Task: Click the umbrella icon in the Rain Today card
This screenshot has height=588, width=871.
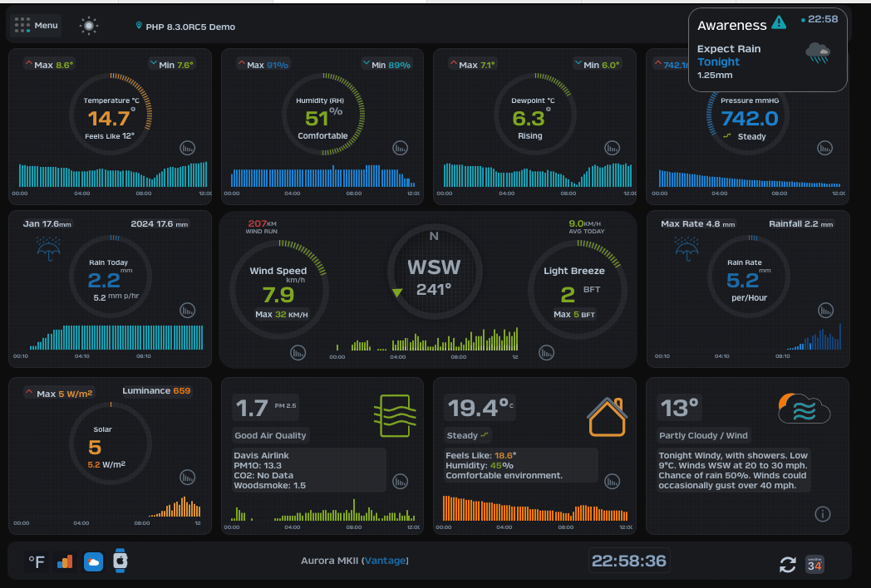Action: pos(48,249)
